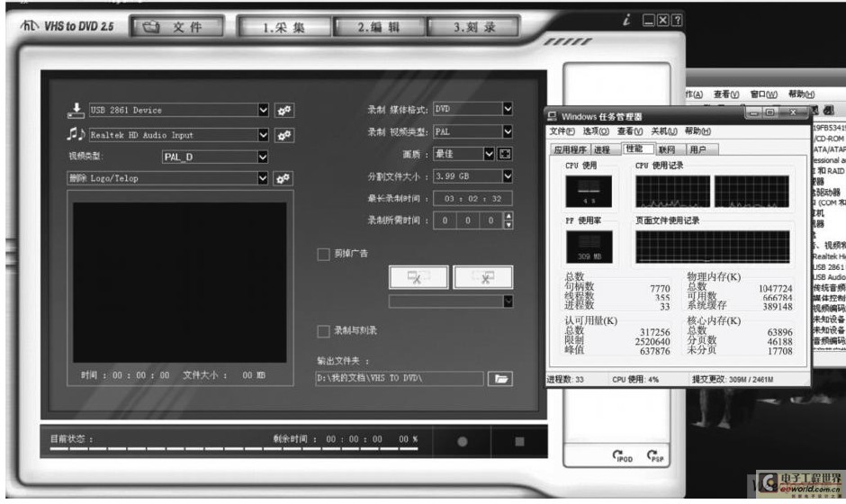Click the 输出文件夹 path field
Viewport: 846px width, 504px height.
click(x=400, y=378)
